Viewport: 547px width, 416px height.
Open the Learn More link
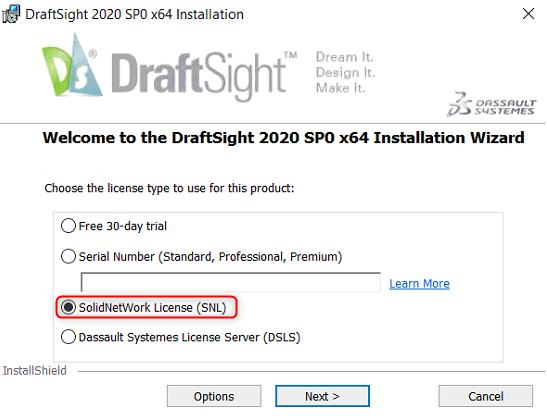click(x=419, y=283)
